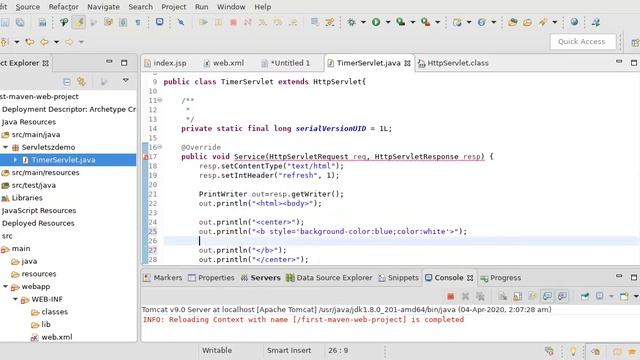Image resolution: width=640 pixels, height=360 pixels.
Task: Open the Run dropdown arrow beside green play
Action: (x=388, y=22)
